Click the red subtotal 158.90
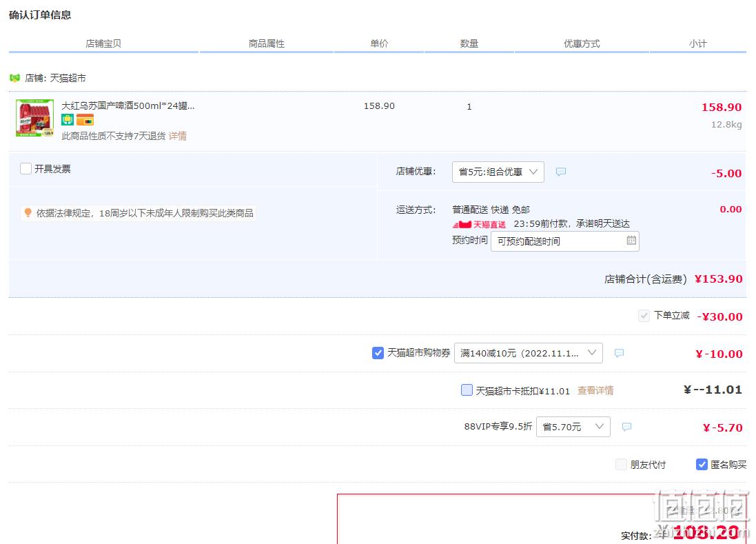 (722, 107)
